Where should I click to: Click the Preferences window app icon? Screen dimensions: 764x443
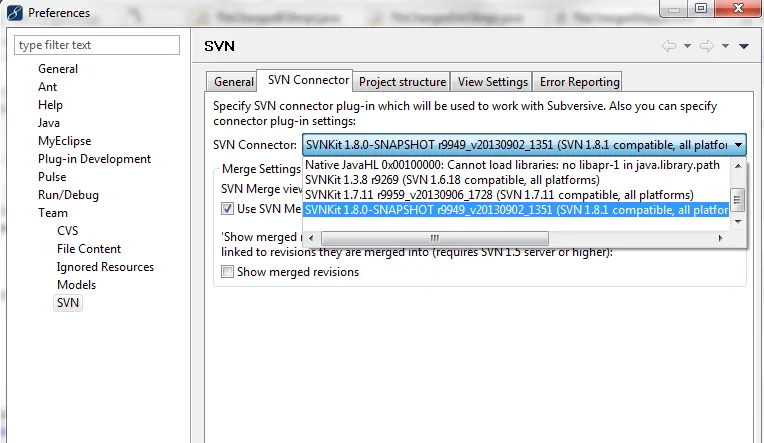click(15, 13)
